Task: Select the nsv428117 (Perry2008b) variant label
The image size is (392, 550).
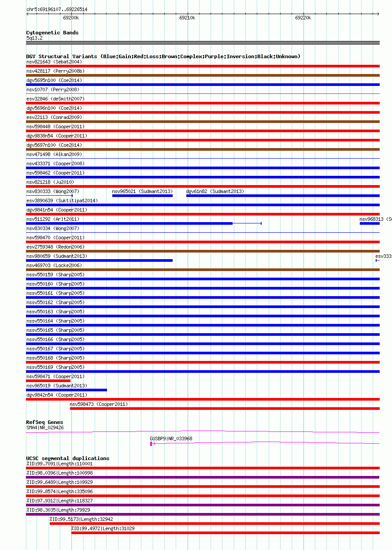Action: [x=55, y=71]
